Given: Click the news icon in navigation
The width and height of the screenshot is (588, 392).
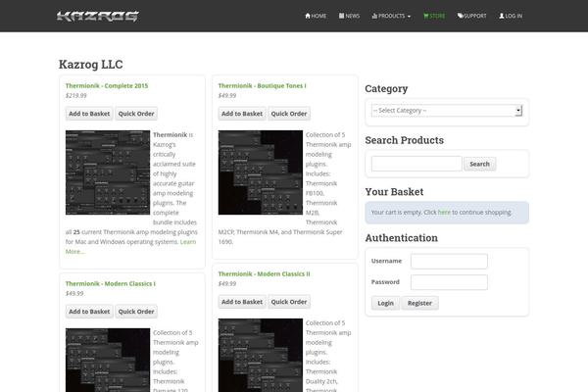Looking at the screenshot, I should point(342,16).
